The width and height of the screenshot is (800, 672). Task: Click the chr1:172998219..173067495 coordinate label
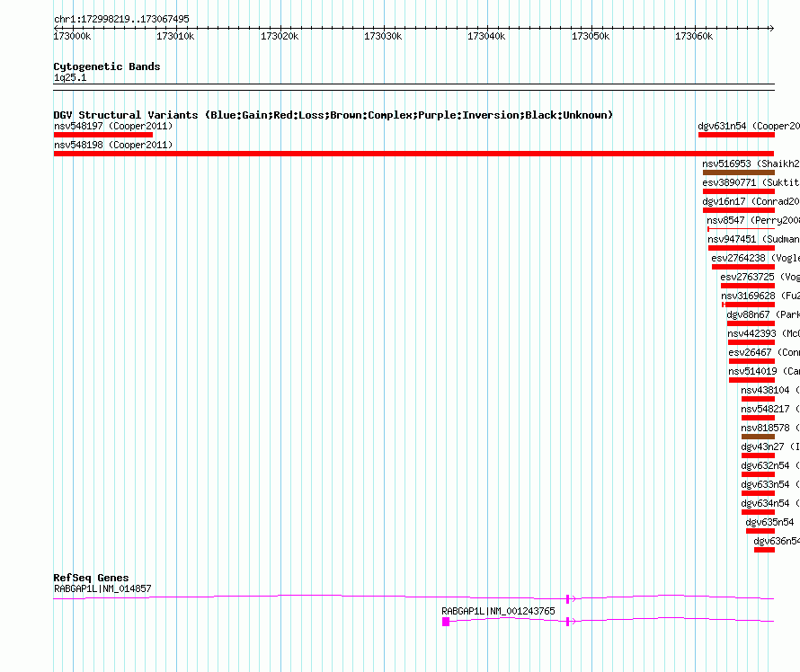[121, 19]
